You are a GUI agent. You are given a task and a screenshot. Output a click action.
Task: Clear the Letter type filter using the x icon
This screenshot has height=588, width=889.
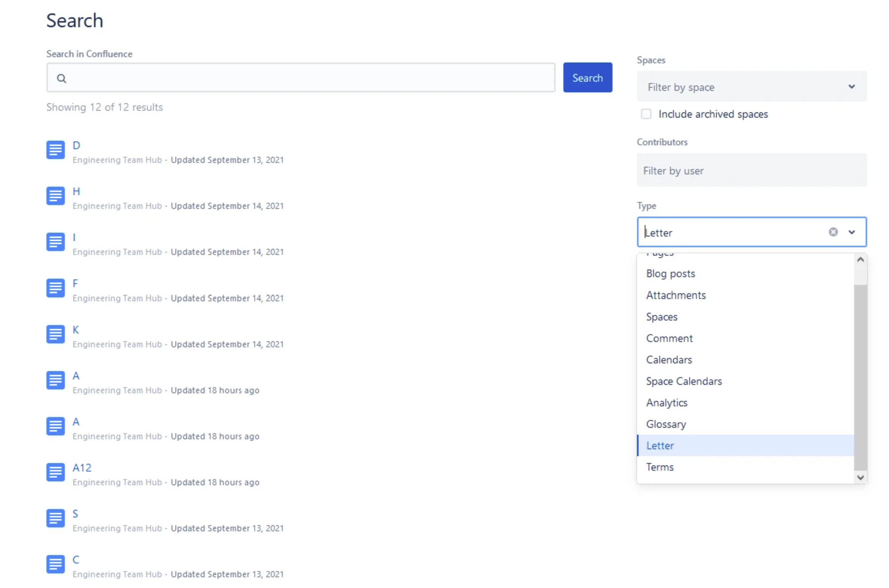click(833, 232)
